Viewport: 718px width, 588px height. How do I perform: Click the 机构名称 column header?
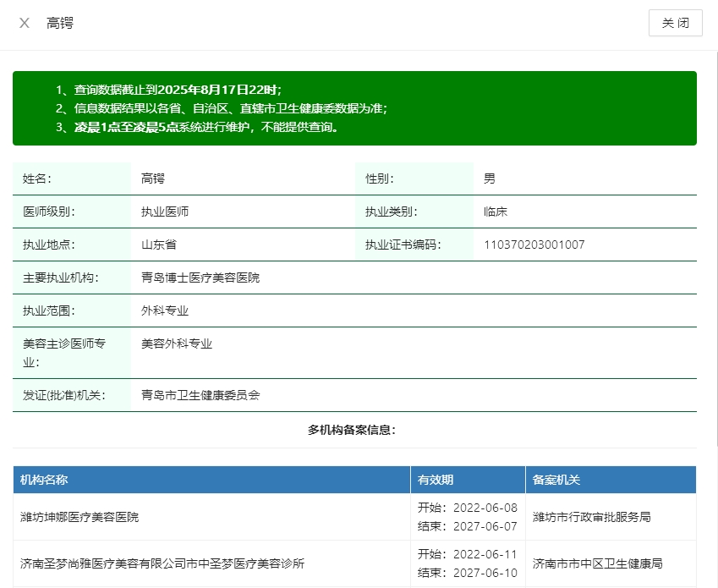(44, 480)
